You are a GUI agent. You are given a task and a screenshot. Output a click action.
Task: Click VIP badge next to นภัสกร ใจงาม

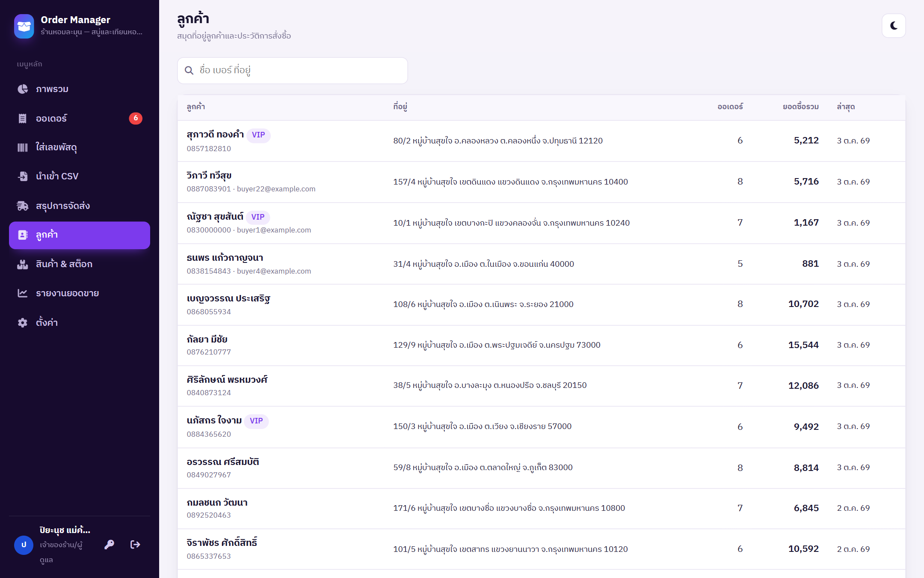256,421
